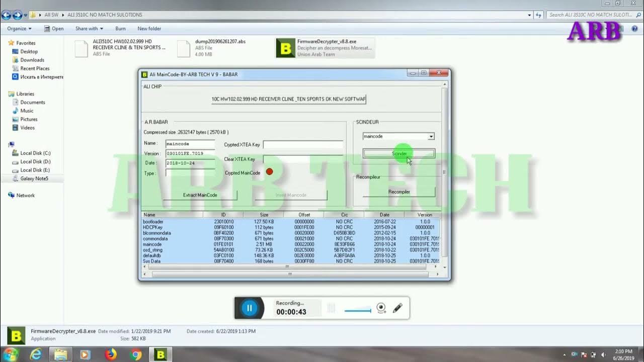Refresh the Explorer folder view
644x362 pixels.
pos(539,15)
